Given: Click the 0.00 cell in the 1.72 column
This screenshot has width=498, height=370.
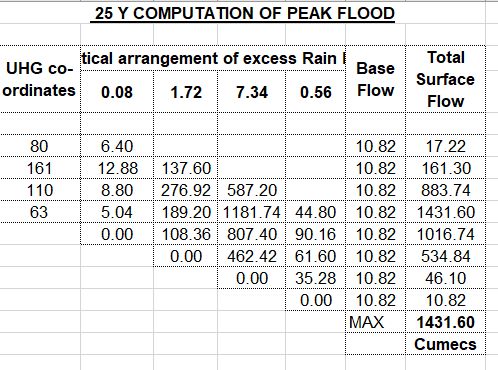Looking at the screenshot, I should tap(186, 256).
